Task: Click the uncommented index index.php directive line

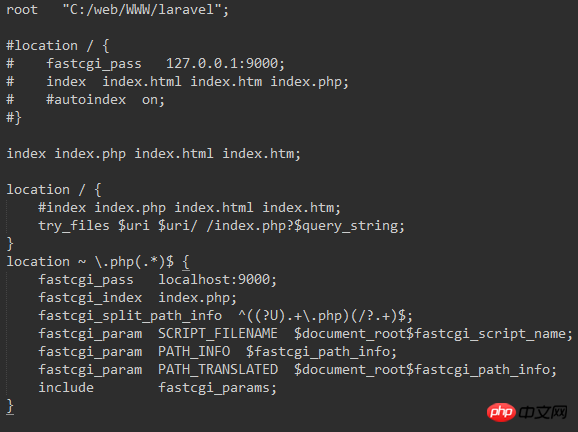Action: pos(154,154)
